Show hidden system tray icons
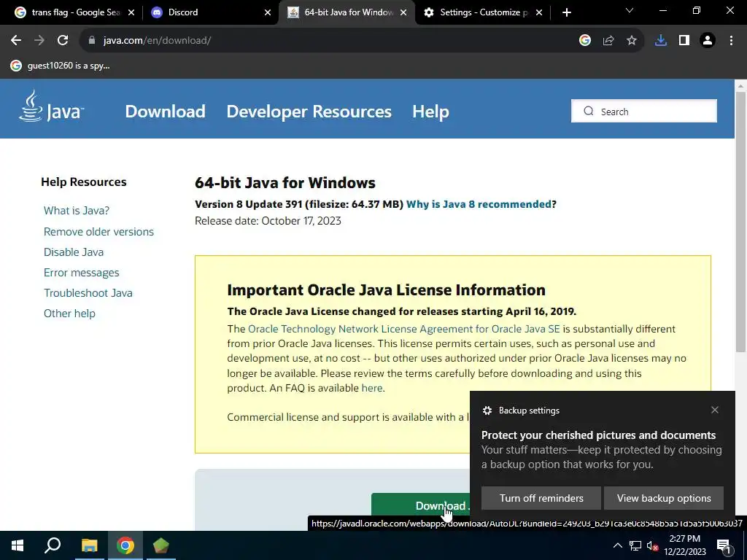 click(617, 545)
